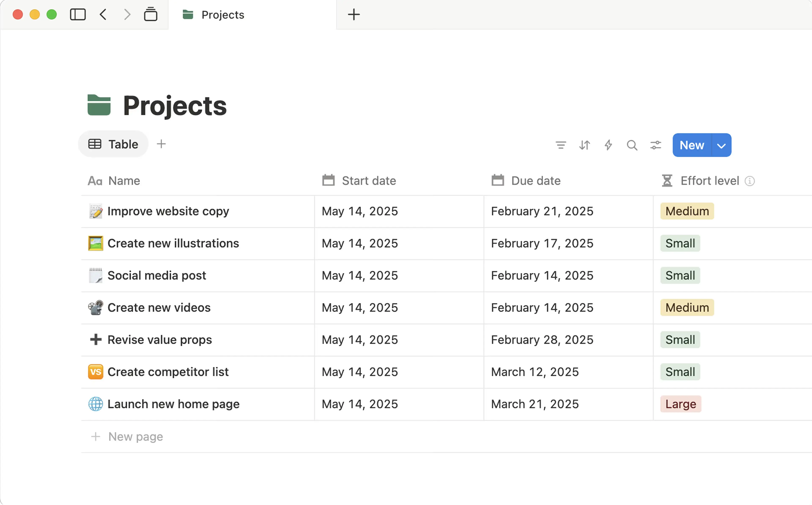Image resolution: width=812 pixels, height=505 pixels.
Task: Open the Launch new home page entry
Action: (173, 404)
